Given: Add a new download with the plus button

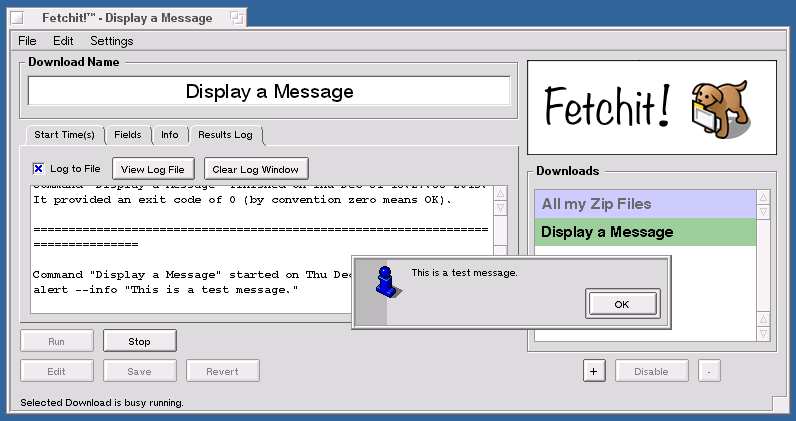Looking at the screenshot, I should (x=594, y=371).
